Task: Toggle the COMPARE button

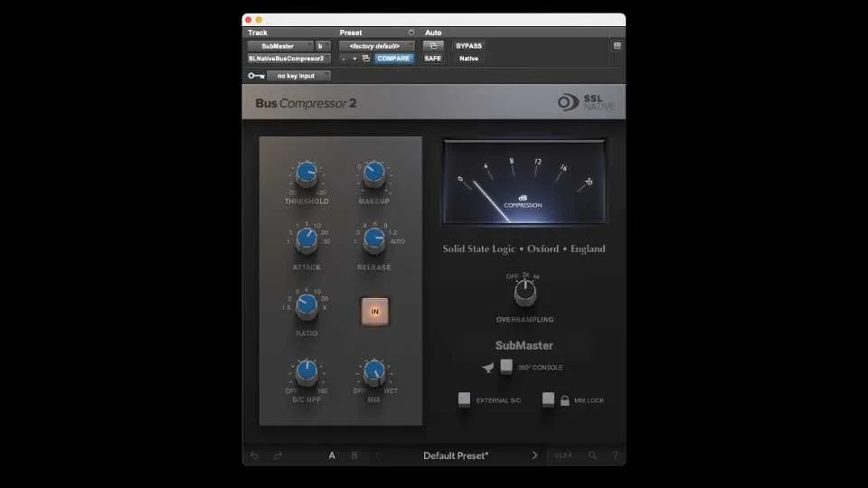Action: click(x=393, y=58)
